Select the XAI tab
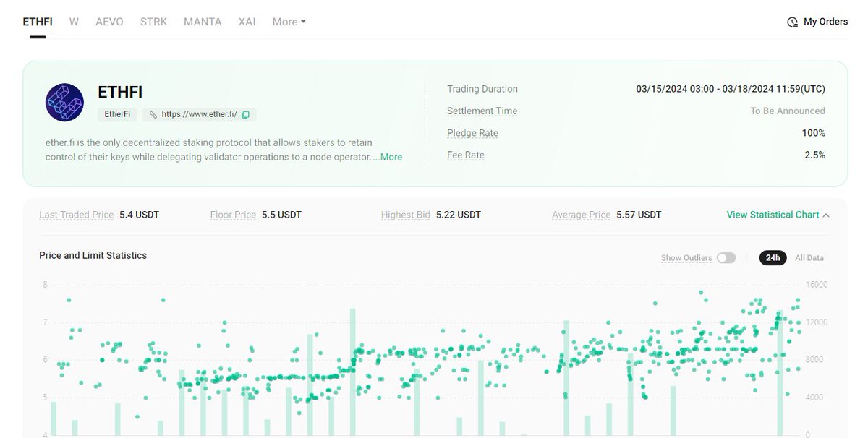Screen dimensions: 868x438 pos(247,22)
